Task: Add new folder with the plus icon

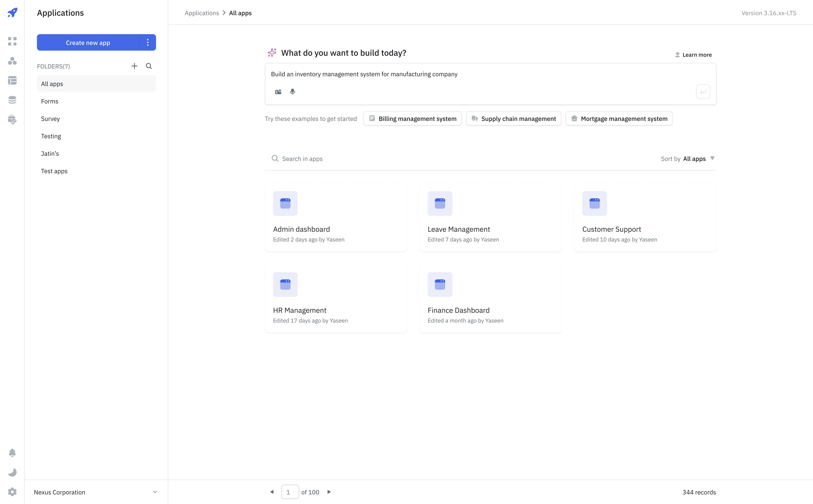Action: point(134,66)
